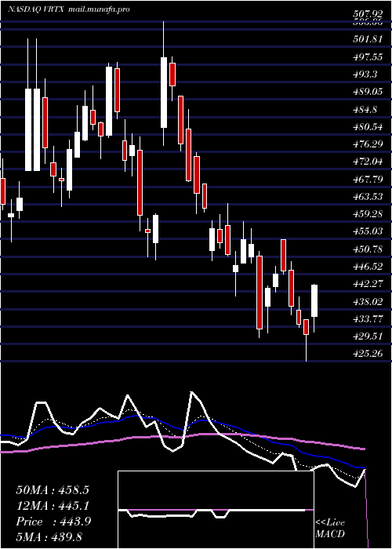The image size is (392, 549).
Task: Click the 501.81 price axis label
Action: 368,39
